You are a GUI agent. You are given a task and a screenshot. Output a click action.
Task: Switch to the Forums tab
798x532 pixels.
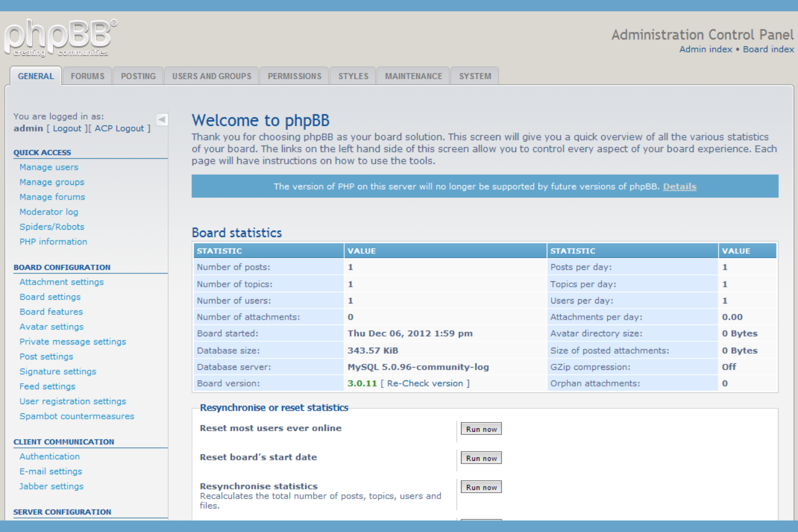point(87,76)
